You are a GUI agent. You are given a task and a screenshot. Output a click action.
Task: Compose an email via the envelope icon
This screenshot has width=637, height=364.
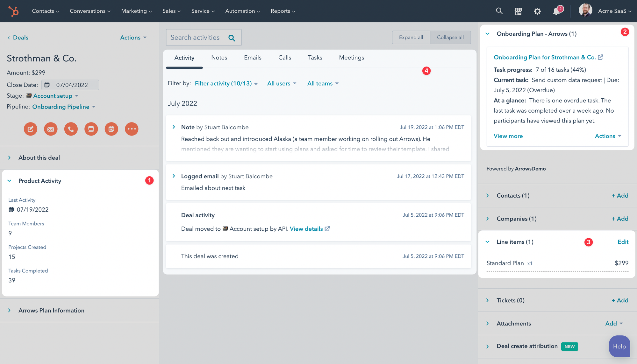coord(51,129)
